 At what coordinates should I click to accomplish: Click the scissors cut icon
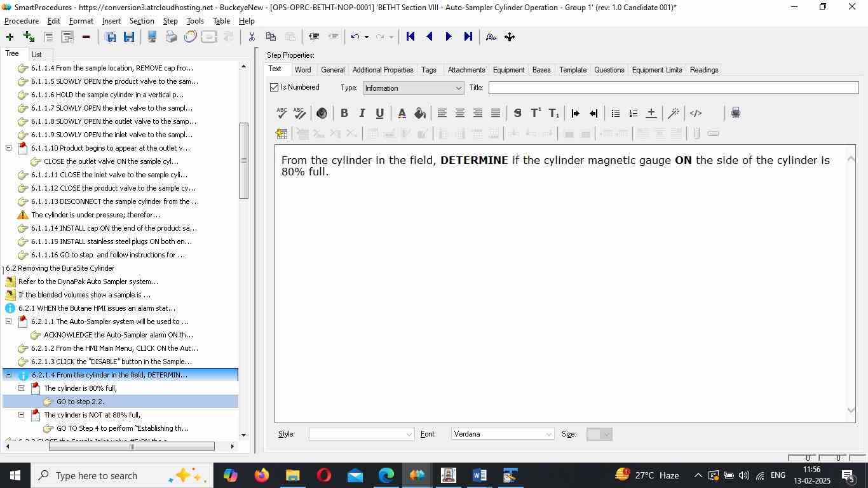(252, 37)
